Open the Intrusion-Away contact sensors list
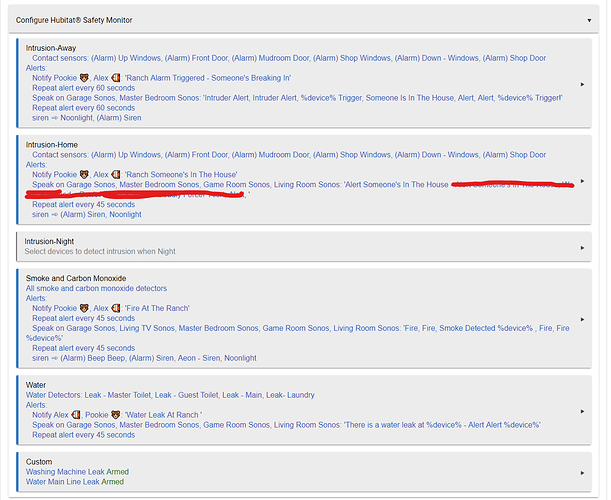Viewport: 611px width, 500px height. point(289,58)
